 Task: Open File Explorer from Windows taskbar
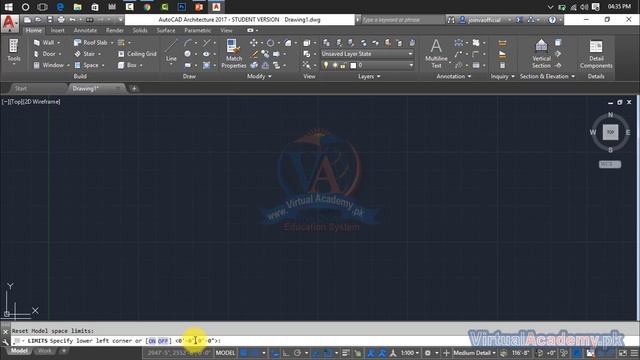(78, 7)
